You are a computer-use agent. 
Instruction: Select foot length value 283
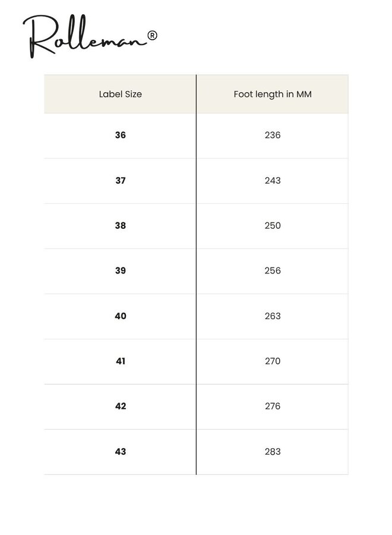[x=273, y=451]
